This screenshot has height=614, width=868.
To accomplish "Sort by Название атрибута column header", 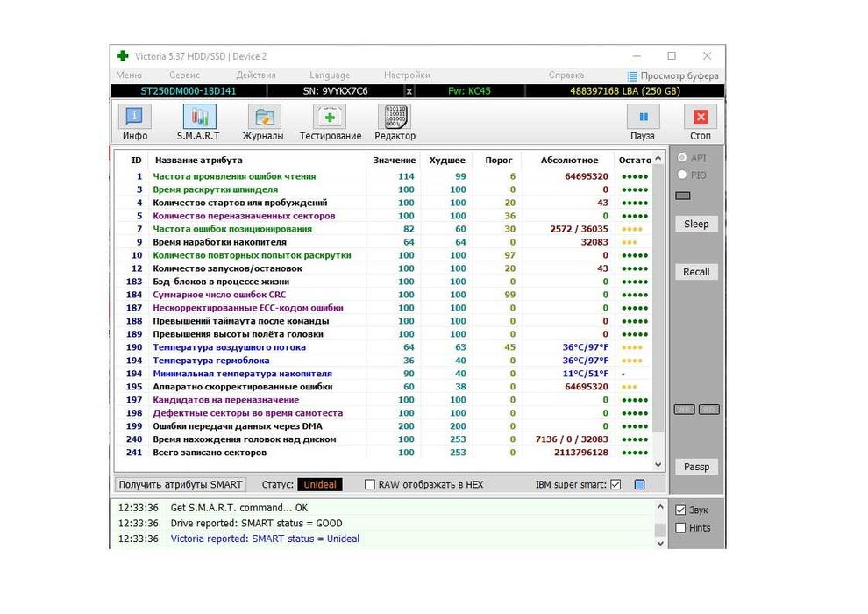I will [x=199, y=160].
